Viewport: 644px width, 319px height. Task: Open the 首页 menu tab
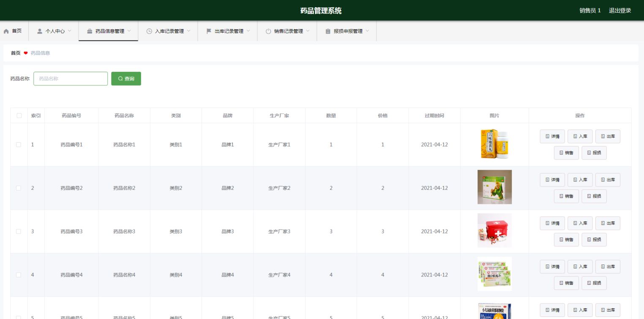click(14, 31)
